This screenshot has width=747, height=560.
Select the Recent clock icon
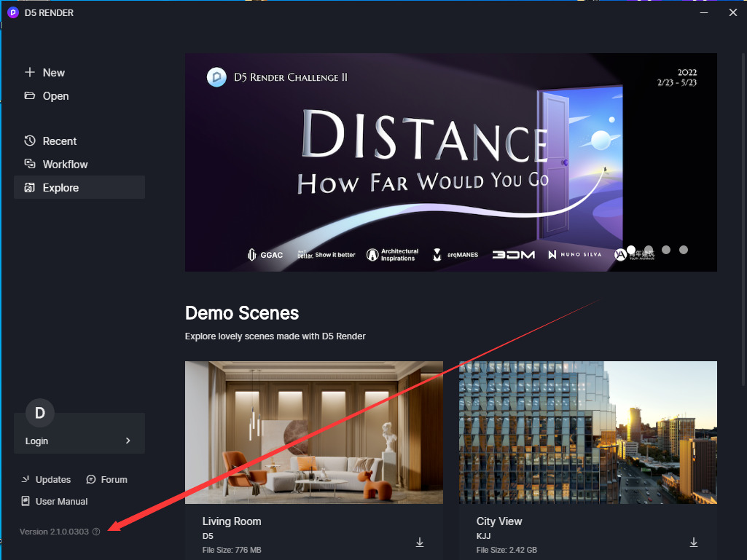(30, 141)
